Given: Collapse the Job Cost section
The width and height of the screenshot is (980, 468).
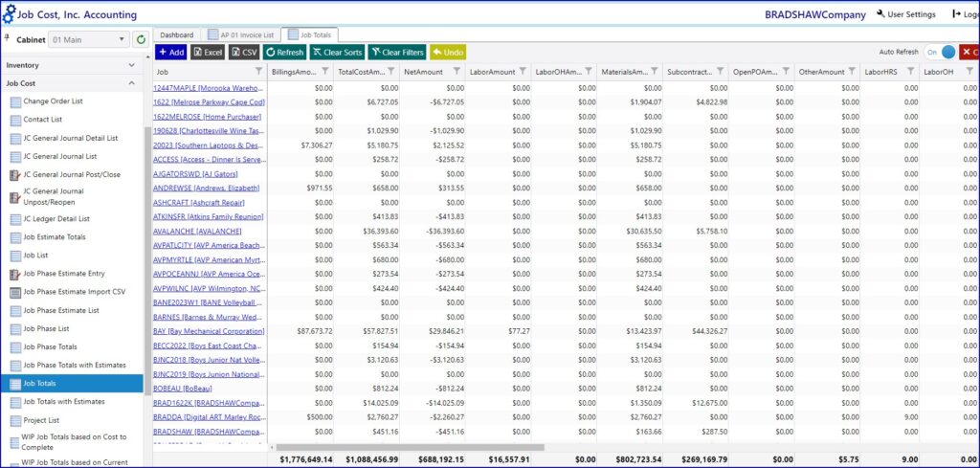Looking at the screenshot, I should 71,83.
